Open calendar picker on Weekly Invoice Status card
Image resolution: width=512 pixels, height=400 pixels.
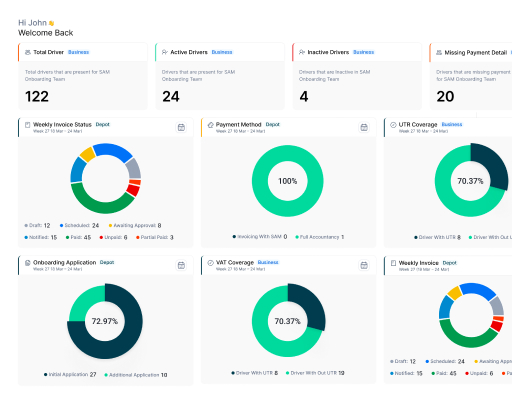(x=181, y=127)
